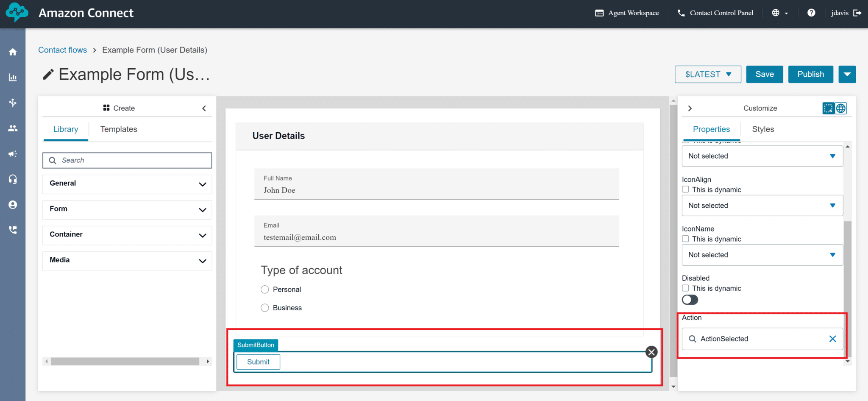Open the Home icon in the left sidebar

[13, 51]
